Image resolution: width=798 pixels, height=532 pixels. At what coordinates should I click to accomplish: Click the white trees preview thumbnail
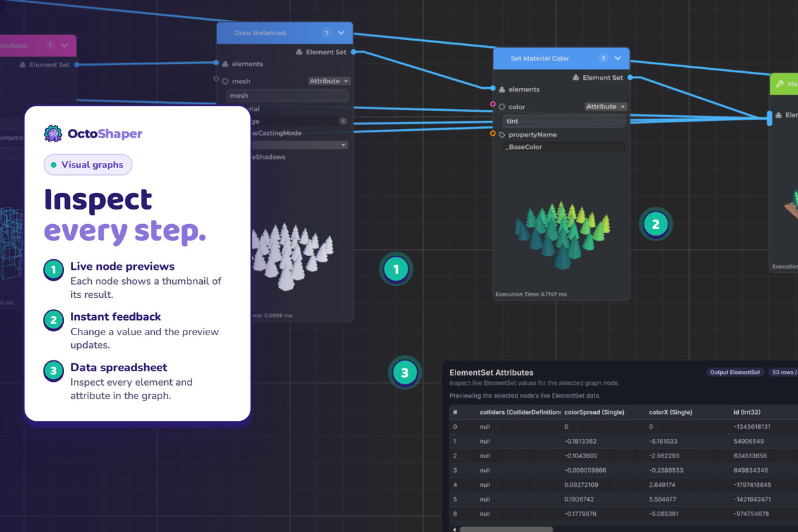pyautogui.click(x=293, y=256)
